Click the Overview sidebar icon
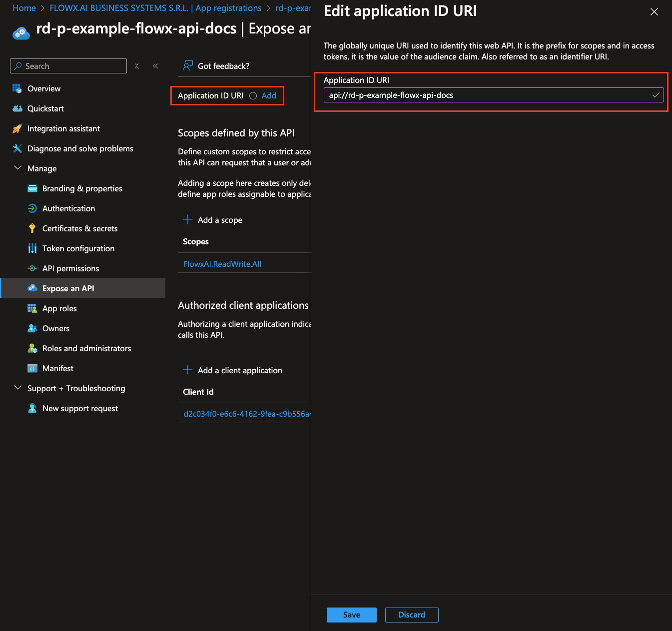The width and height of the screenshot is (672, 631). (x=17, y=88)
